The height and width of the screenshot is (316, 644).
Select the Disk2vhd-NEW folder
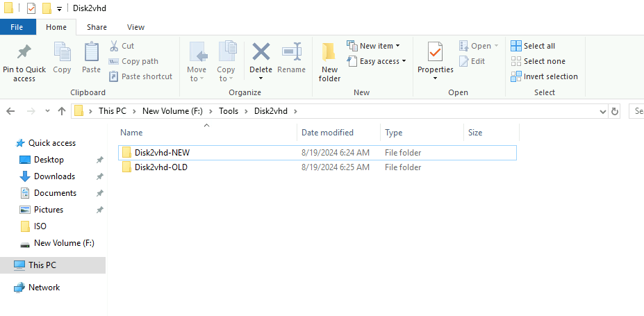(162, 153)
